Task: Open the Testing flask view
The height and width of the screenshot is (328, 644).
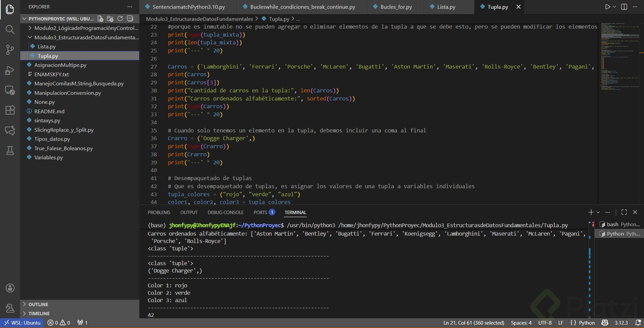Action: [x=10, y=151]
